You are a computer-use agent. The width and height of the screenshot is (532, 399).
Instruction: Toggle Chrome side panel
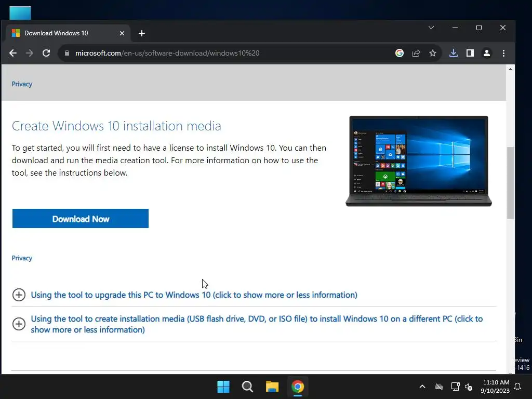point(470,53)
